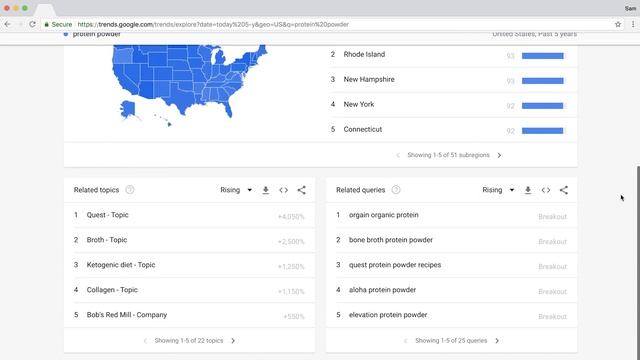The height and width of the screenshot is (360, 640).
Task: Share the Related topics card
Action: point(302,190)
